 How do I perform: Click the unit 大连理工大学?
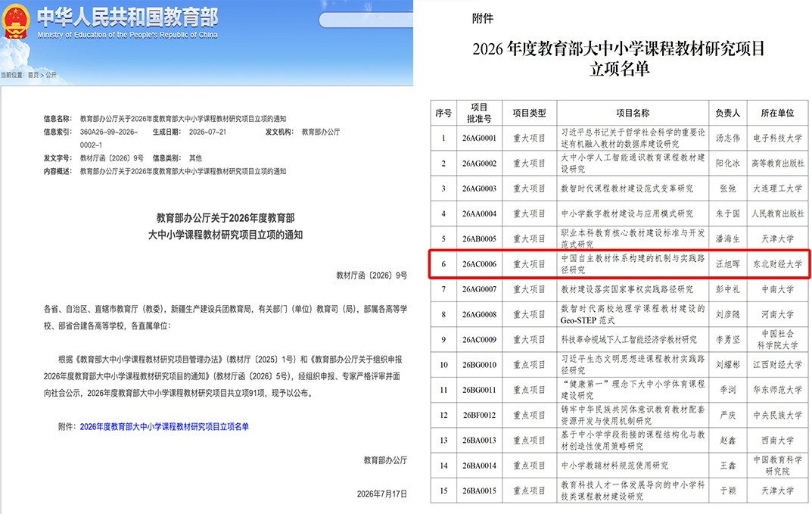point(777,188)
